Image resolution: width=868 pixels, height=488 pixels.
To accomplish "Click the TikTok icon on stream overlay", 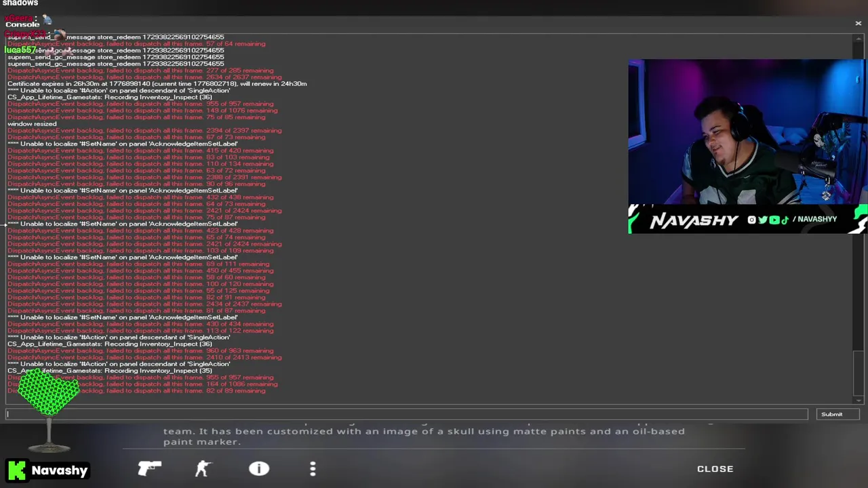I will click(x=784, y=220).
